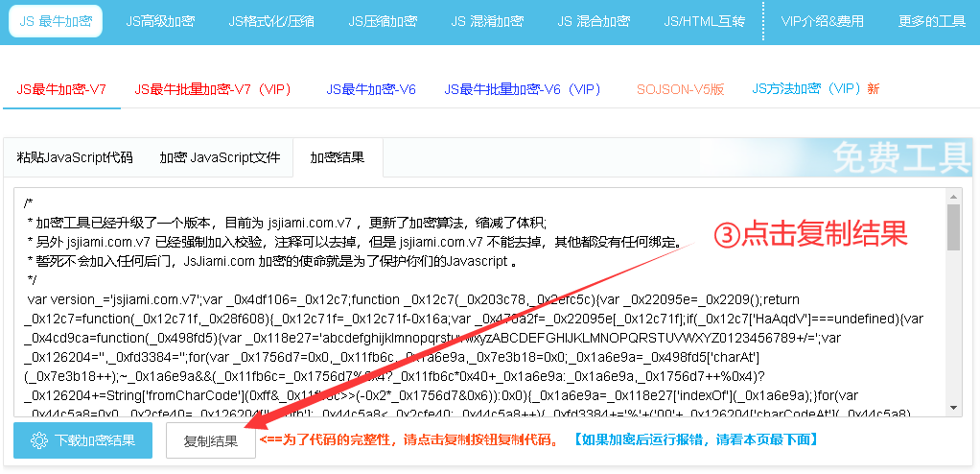Screen dimensions: 980x474
Task: Select the JS压缩加密 menu item
Action: tap(383, 21)
